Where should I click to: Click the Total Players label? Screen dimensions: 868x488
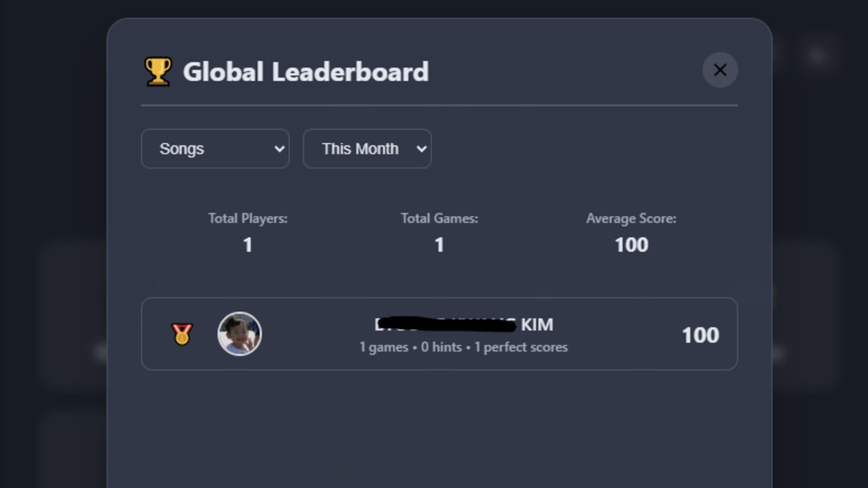(x=247, y=219)
